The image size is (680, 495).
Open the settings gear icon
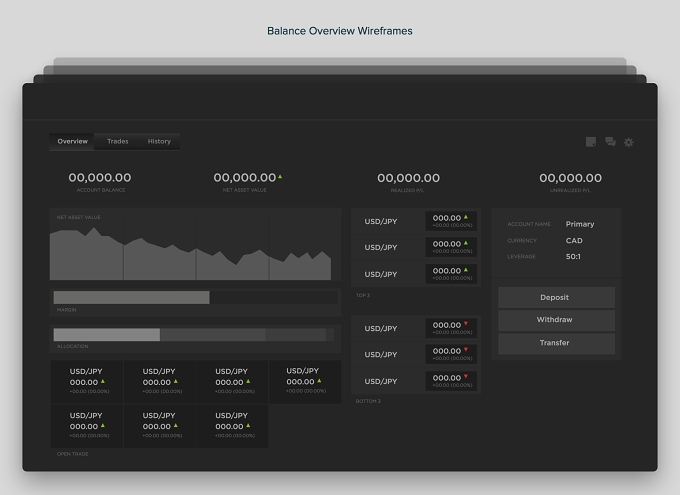point(629,142)
